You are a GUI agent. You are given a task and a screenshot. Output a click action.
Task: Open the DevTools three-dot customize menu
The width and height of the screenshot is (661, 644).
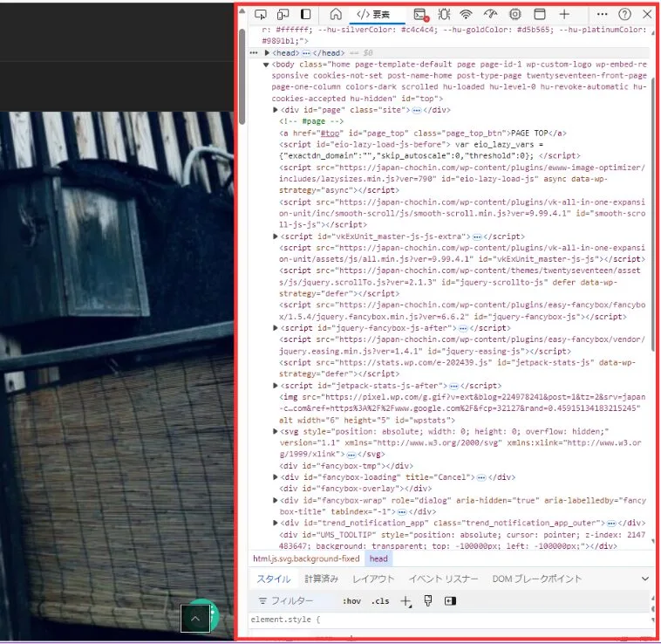coord(602,15)
